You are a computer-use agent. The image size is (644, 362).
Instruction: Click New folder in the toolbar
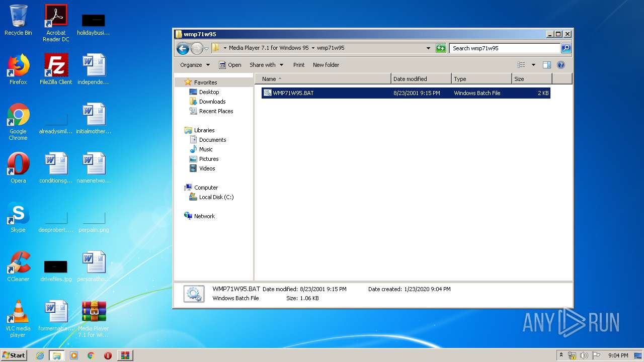326,65
